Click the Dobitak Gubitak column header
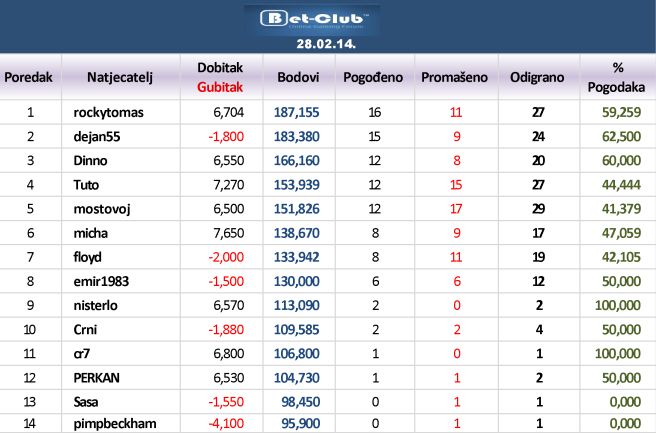Screen dimensions: 656x433 (220, 77)
